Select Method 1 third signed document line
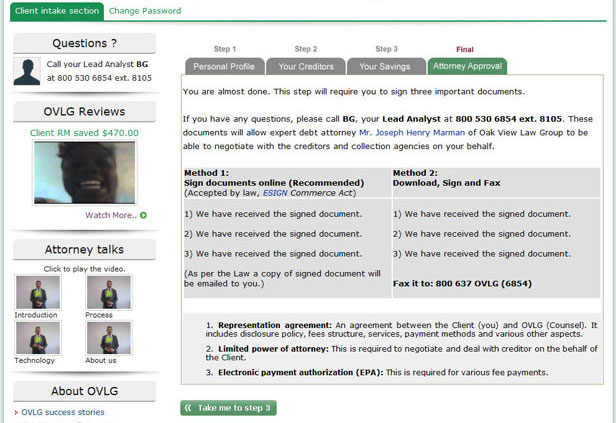This screenshot has width=616, height=423. click(x=273, y=254)
